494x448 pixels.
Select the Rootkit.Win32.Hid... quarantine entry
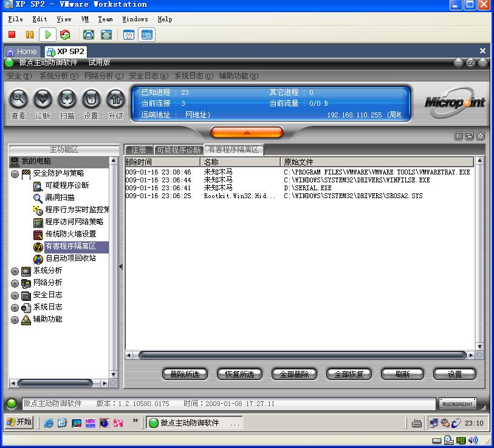click(300, 196)
